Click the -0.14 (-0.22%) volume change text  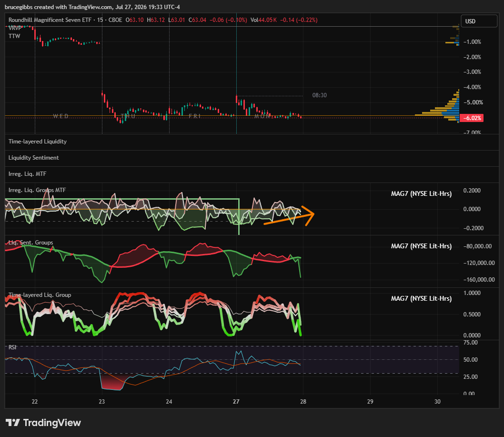click(299, 20)
